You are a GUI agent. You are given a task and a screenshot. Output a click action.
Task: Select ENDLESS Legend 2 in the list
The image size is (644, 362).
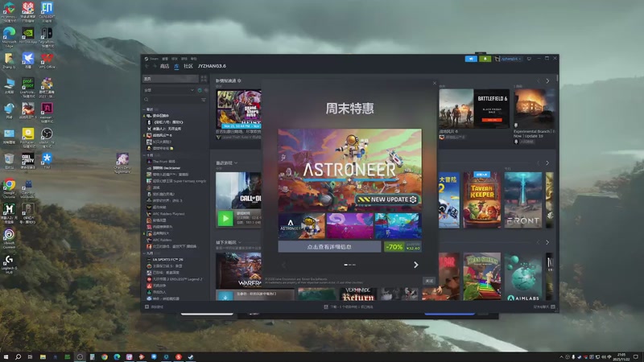pyautogui.click(x=174, y=279)
